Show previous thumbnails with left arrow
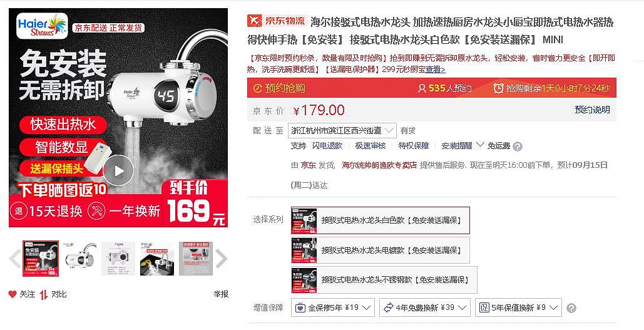 click(15, 259)
